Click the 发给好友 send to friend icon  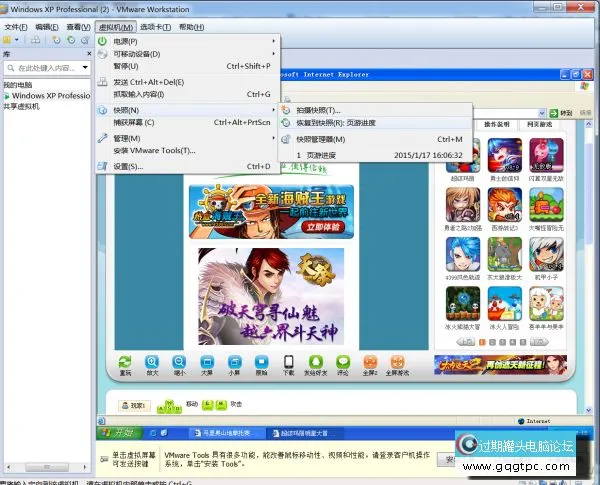click(x=316, y=362)
